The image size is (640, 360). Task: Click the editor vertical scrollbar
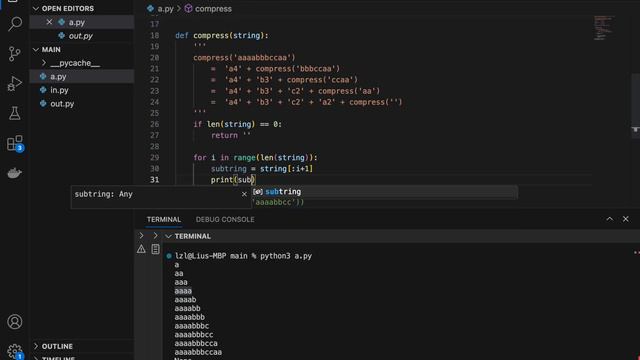pos(636,106)
